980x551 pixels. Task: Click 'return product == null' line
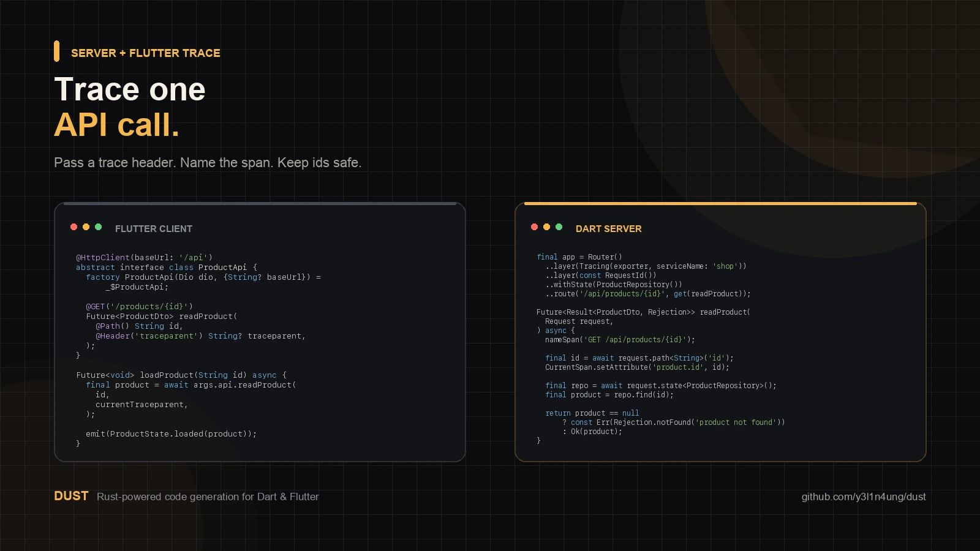(x=592, y=413)
